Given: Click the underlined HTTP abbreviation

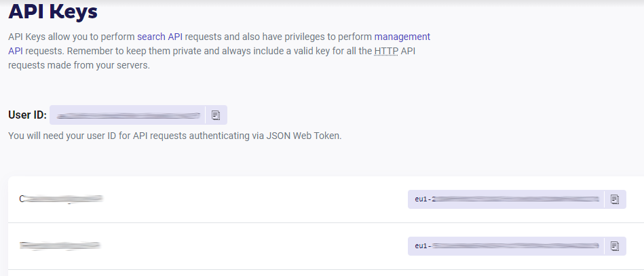Looking at the screenshot, I should pos(385,52).
